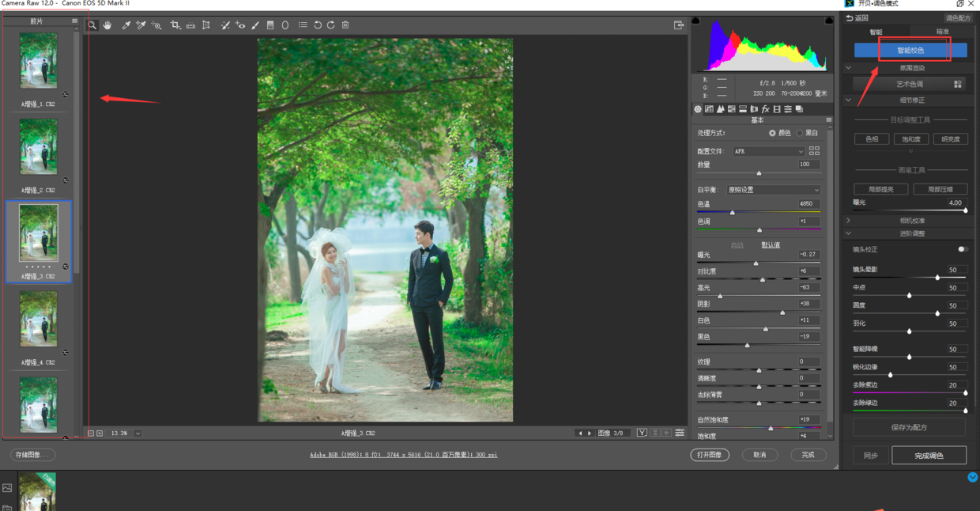Select the Color Sampler tool
The width and height of the screenshot is (980, 511).
141,25
